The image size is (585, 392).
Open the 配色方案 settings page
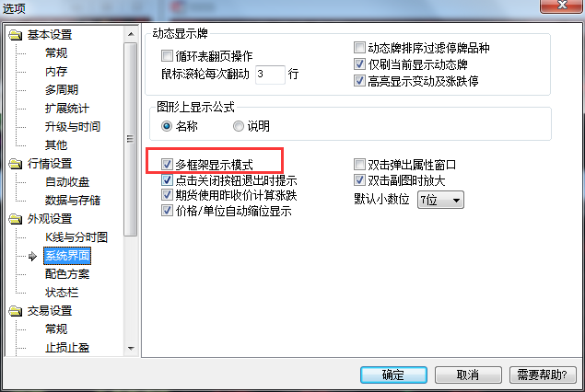[x=67, y=274]
